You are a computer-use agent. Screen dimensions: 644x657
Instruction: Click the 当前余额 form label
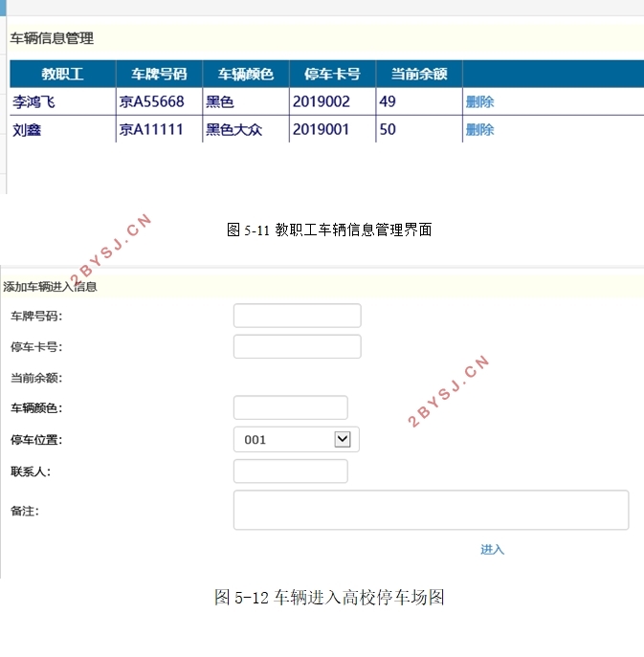36,378
